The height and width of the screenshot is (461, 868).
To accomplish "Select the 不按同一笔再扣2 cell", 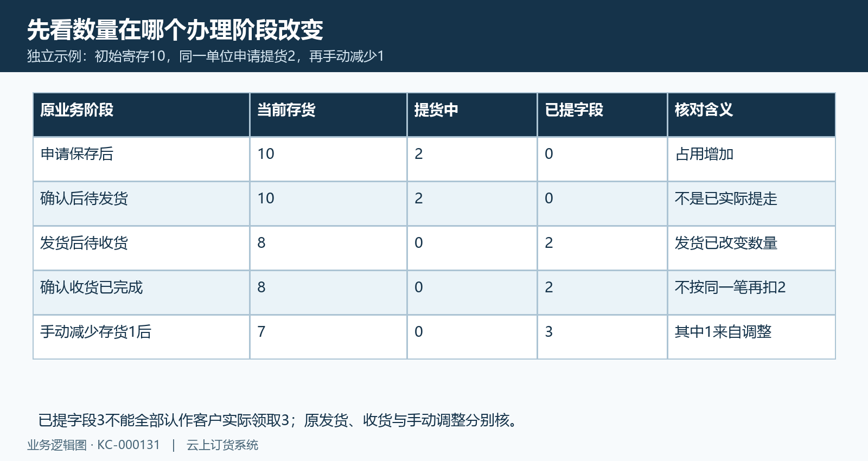I will pyautogui.click(x=730, y=287).
